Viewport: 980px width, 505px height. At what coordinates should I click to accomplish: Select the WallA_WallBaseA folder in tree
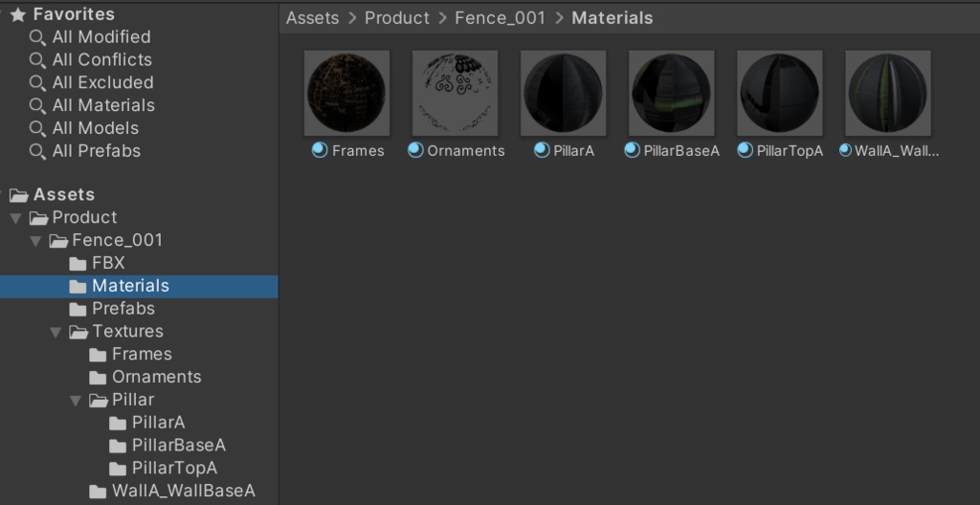pyautogui.click(x=183, y=492)
